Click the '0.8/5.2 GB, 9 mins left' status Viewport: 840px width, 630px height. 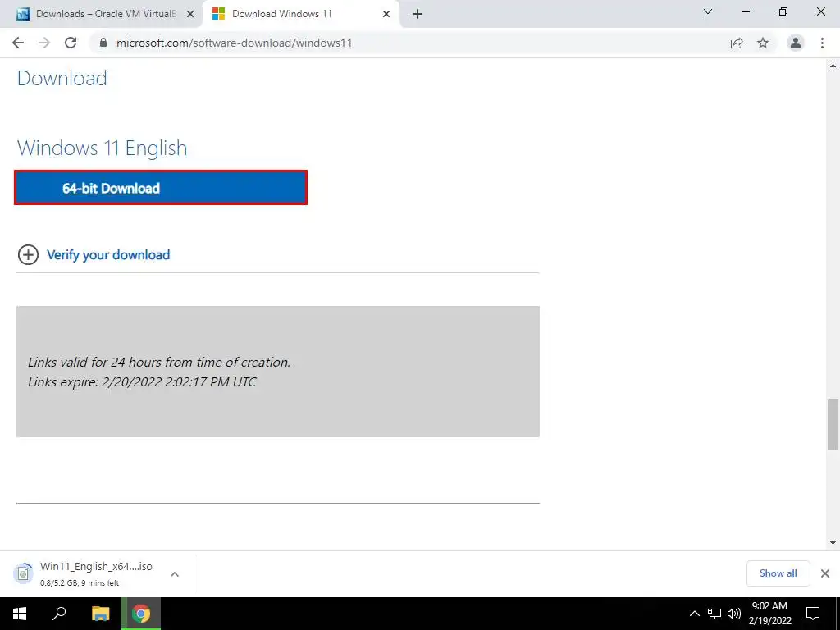pos(80,583)
